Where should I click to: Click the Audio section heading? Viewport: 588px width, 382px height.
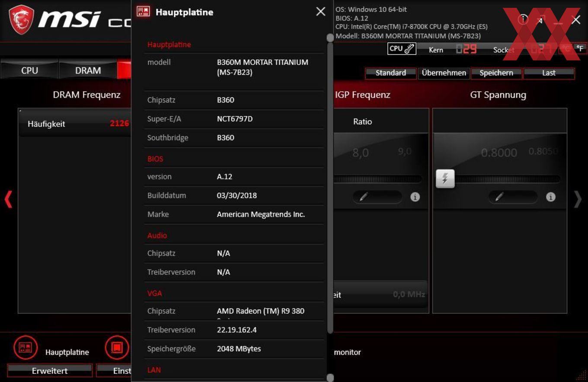[x=157, y=236]
